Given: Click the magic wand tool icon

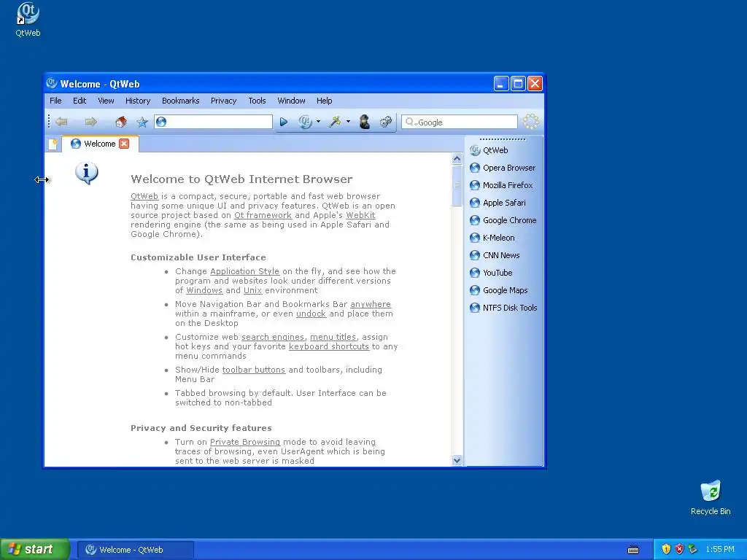Looking at the screenshot, I should (335, 122).
